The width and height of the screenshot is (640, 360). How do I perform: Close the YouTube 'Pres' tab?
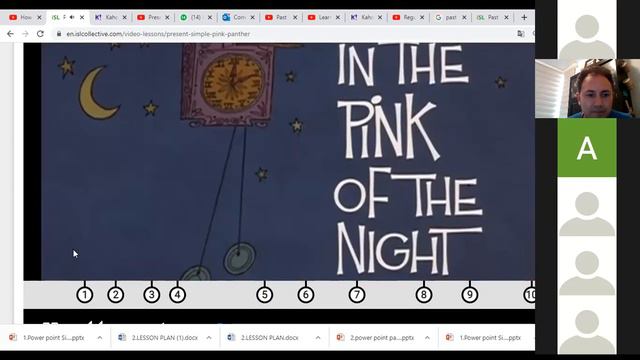[x=167, y=17]
